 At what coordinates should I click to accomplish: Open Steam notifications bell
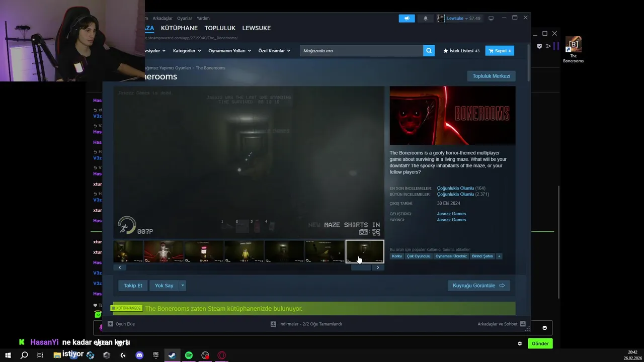(426, 18)
